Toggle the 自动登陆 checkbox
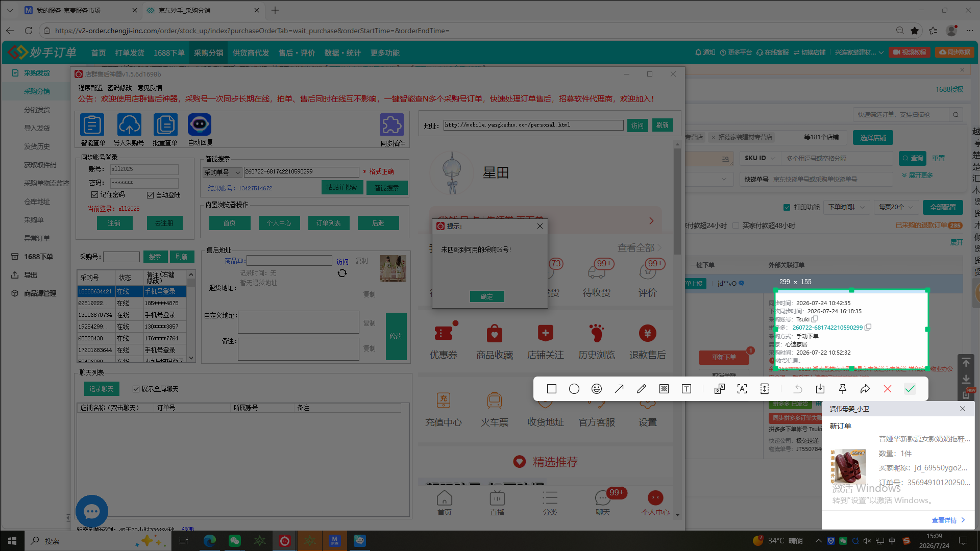The image size is (980, 551). click(x=150, y=195)
